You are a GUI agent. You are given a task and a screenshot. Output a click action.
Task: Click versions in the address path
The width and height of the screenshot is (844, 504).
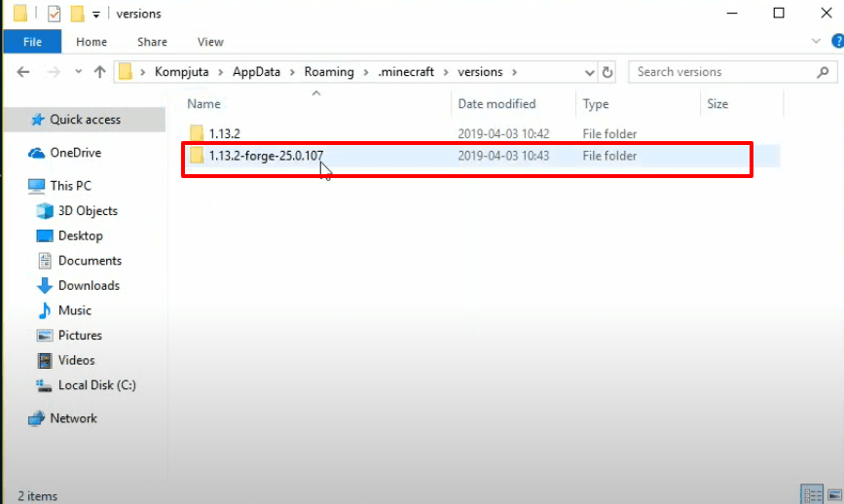[x=480, y=72]
